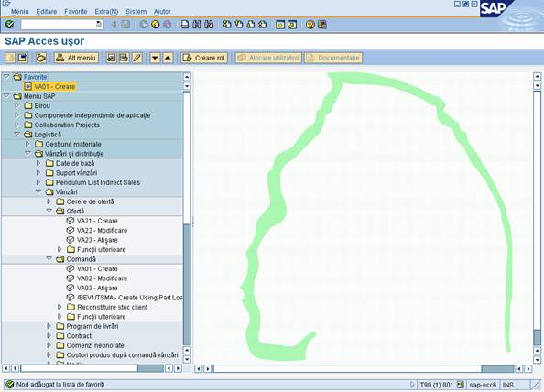Click the Create New Session icon

click(x=280, y=25)
